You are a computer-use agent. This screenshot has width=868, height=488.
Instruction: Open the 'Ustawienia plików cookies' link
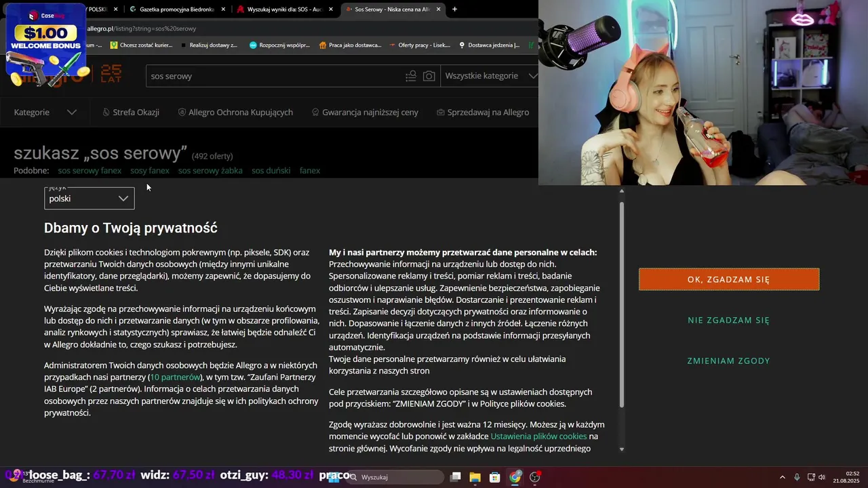click(x=538, y=436)
